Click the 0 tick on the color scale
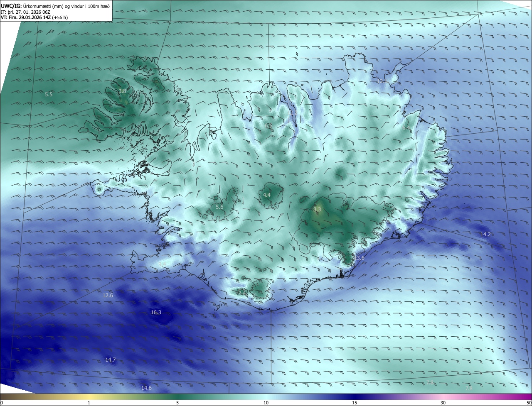 [x=2, y=403]
